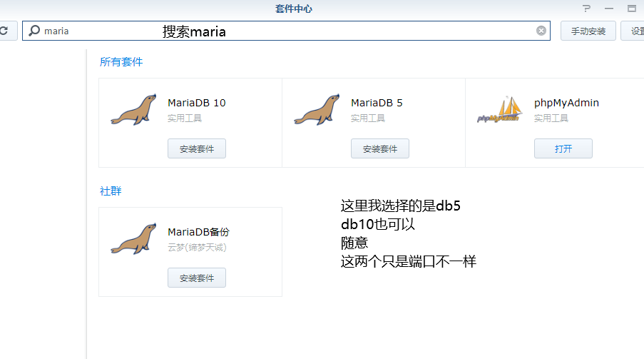
Task: Open phpMyAdmin with the 打开 button
Action: [x=563, y=148]
